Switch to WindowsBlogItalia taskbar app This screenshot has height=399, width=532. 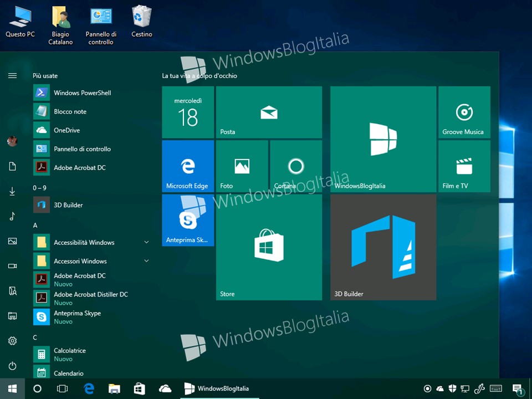click(x=220, y=388)
